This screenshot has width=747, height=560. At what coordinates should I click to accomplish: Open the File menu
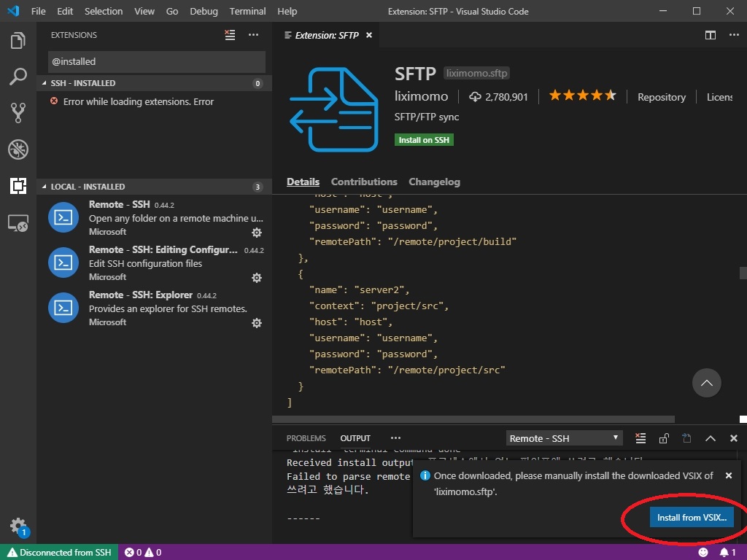point(38,11)
